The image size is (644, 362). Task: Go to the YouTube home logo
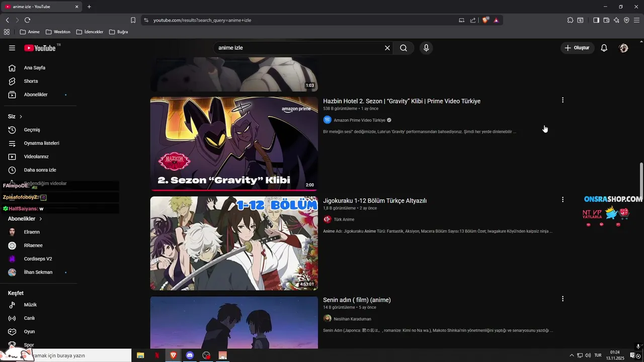[40, 48]
